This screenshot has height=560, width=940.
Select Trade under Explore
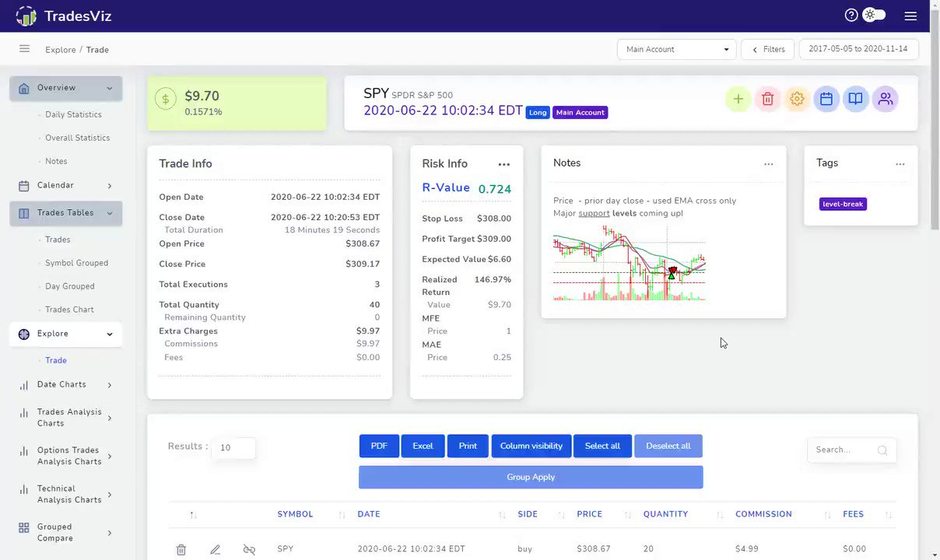click(56, 360)
